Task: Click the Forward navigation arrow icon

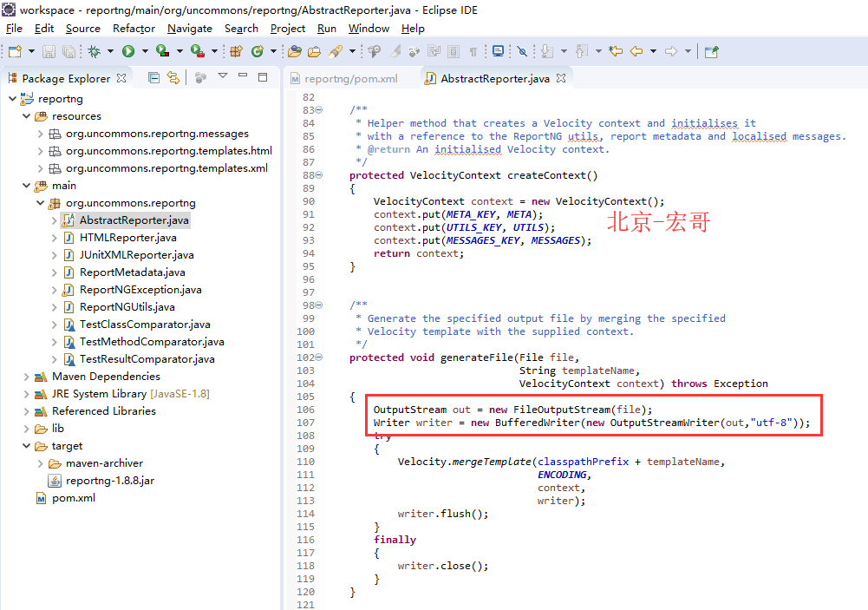Action: coord(671,51)
